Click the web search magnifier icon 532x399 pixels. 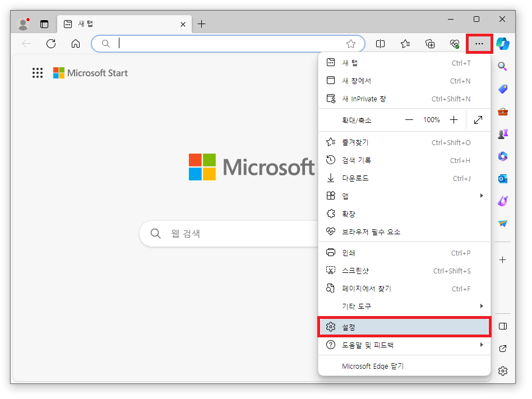point(155,234)
